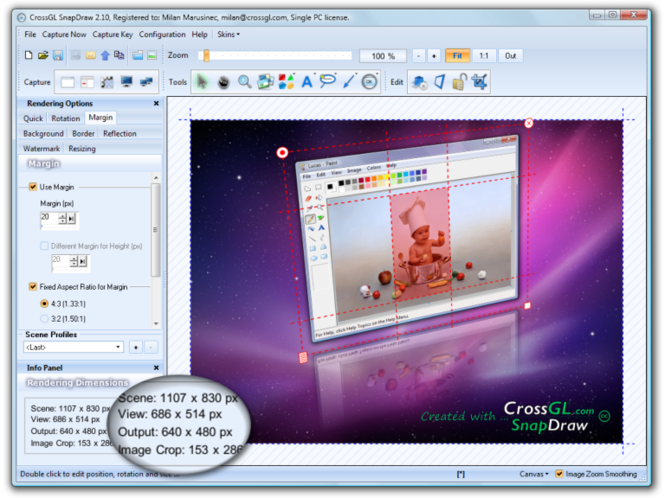Enable Different Margin for Height checkbox
Screen dimensions: 665x498
point(44,246)
